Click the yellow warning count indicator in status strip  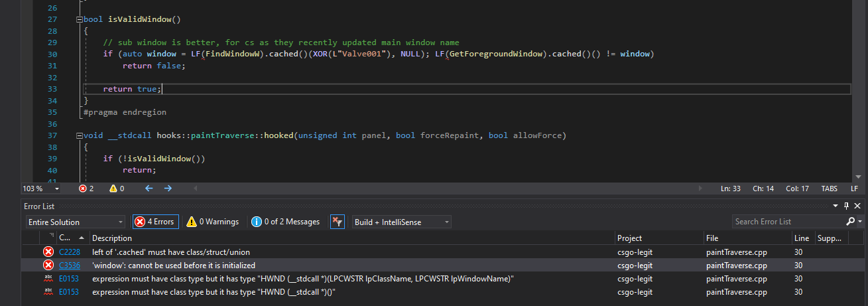pyautogui.click(x=117, y=189)
